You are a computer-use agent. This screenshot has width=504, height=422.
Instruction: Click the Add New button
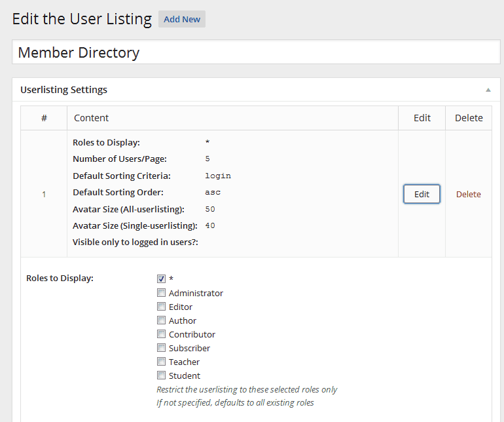(182, 19)
